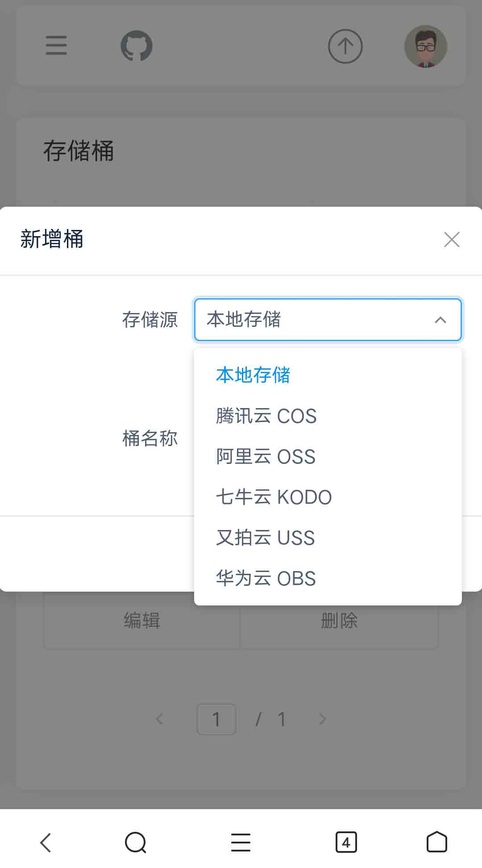
Task: Collapse the 存储源 dropdown
Action: (440, 320)
